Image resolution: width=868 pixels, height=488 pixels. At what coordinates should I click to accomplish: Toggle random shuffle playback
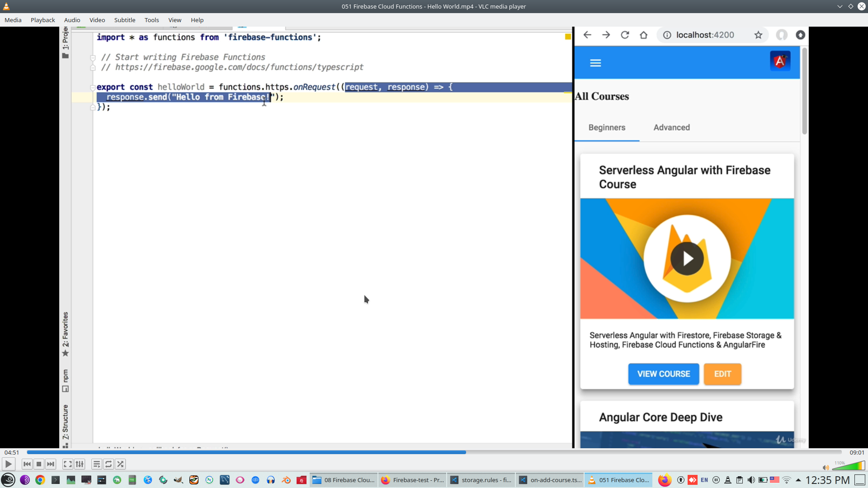(x=120, y=464)
